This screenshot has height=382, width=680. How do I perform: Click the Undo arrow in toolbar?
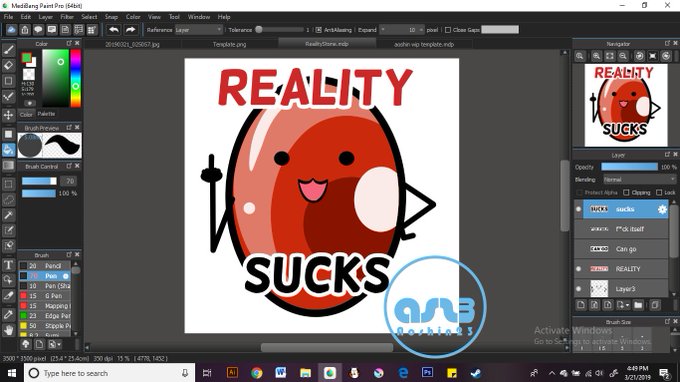(x=114, y=29)
